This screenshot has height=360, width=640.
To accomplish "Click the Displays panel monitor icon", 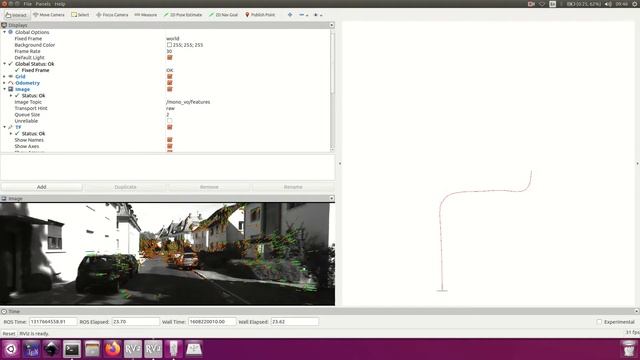I will point(4,25).
